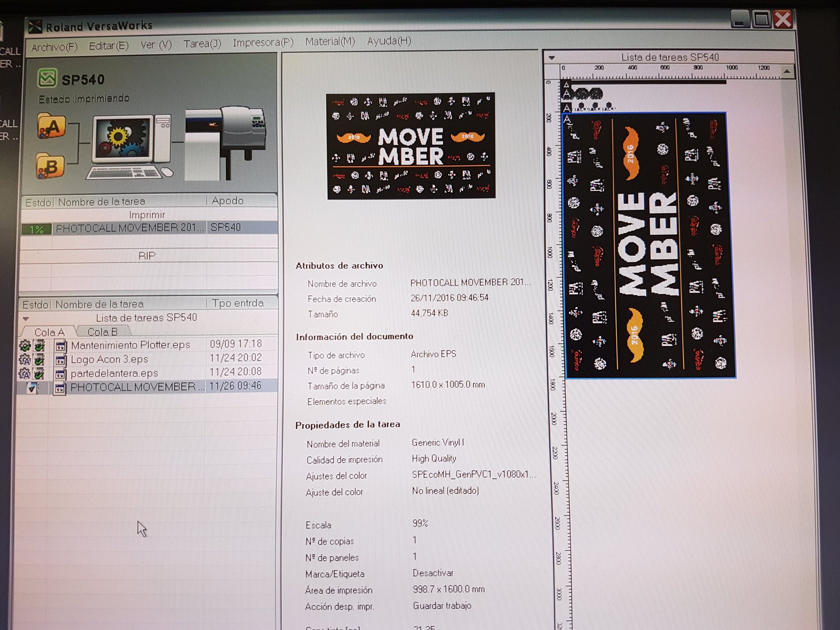Select the Logo Acon 3.eps job
This screenshot has width=840, height=630.
[110, 359]
